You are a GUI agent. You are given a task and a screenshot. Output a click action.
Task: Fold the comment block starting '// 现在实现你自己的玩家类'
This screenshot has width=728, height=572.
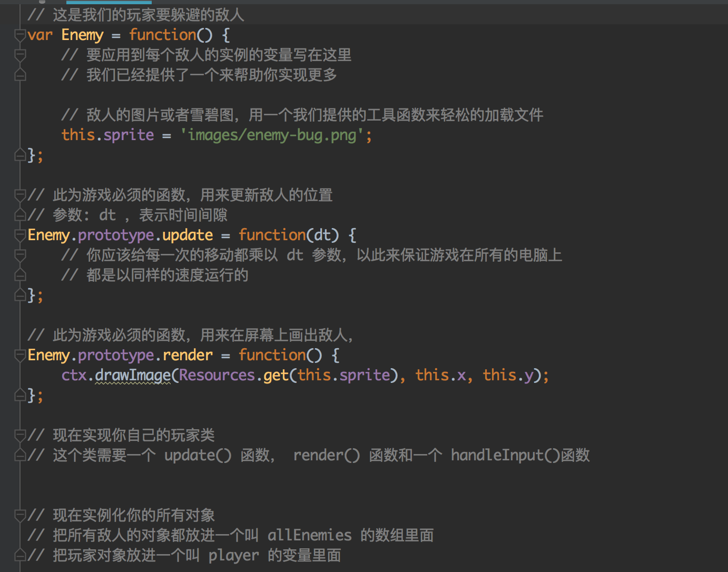click(20, 436)
